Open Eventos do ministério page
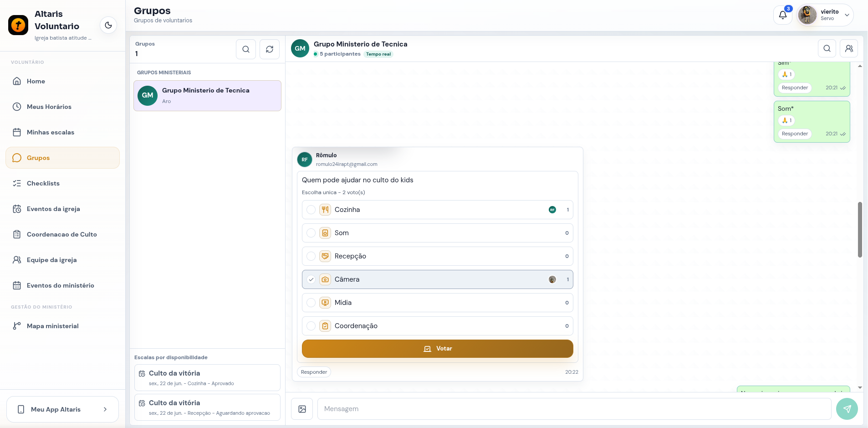The height and width of the screenshot is (428, 868). (x=62, y=285)
